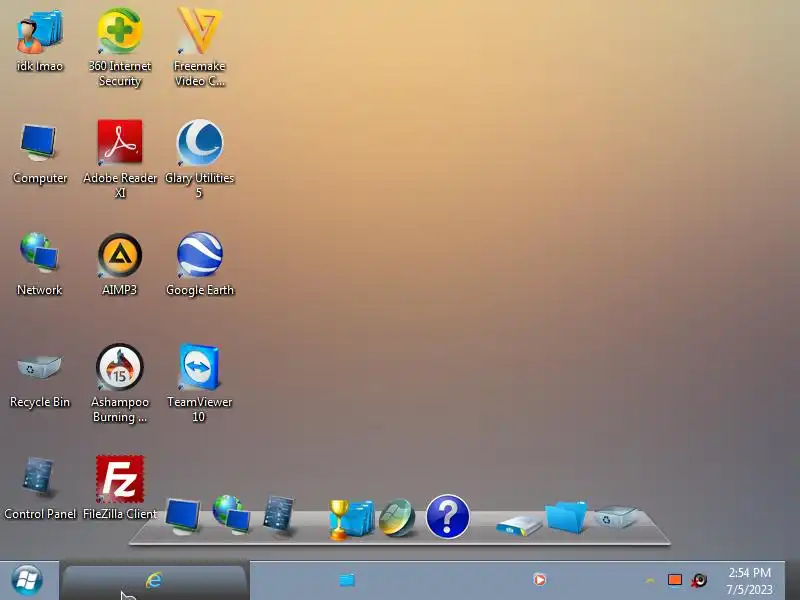Viewport: 800px width, 600px height.
Task: Open Internet Explorer on the taskbar
Action: click(x=154, y=580)
